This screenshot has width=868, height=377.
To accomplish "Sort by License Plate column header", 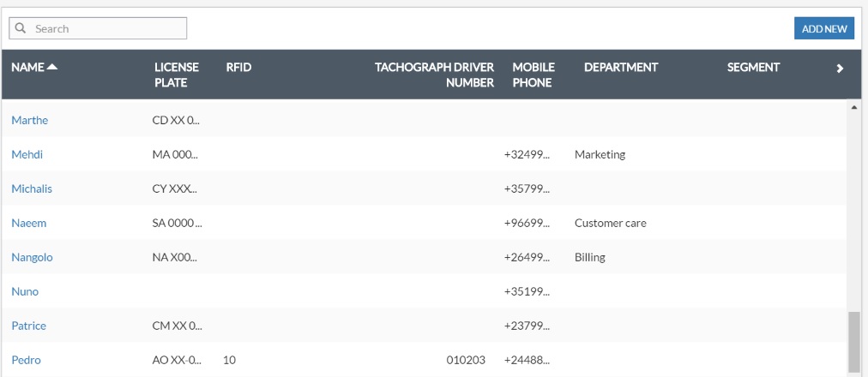I will [x=176, y=75].
